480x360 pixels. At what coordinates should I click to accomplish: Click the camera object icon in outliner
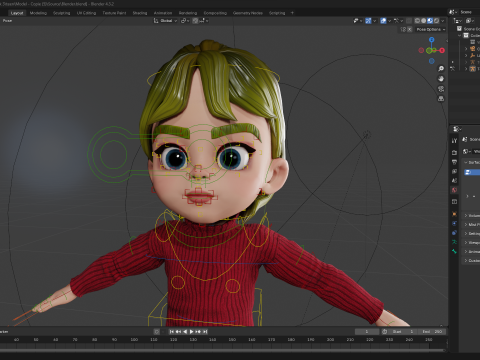point(472,49)
